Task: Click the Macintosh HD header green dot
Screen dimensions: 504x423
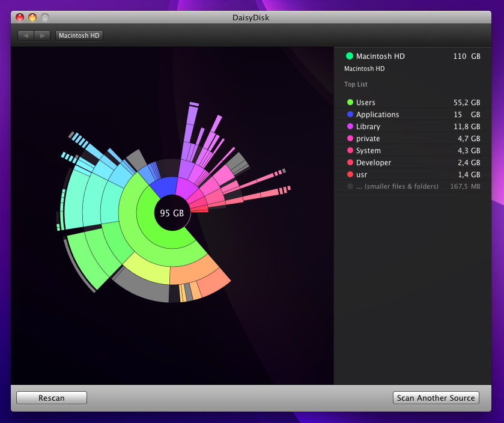Action: [x=350, y=56]
